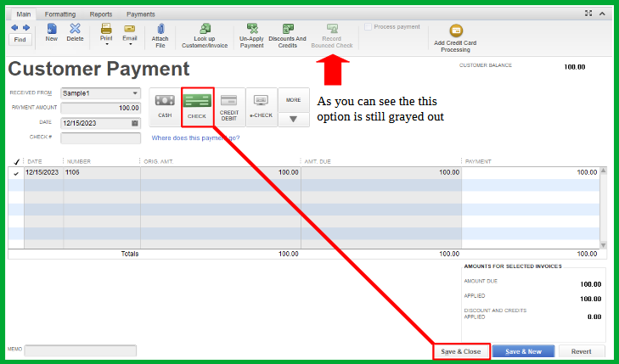Screen dimensions: 619x364
Task: Select Credit Debit payment method
Action: coord(229,107)
